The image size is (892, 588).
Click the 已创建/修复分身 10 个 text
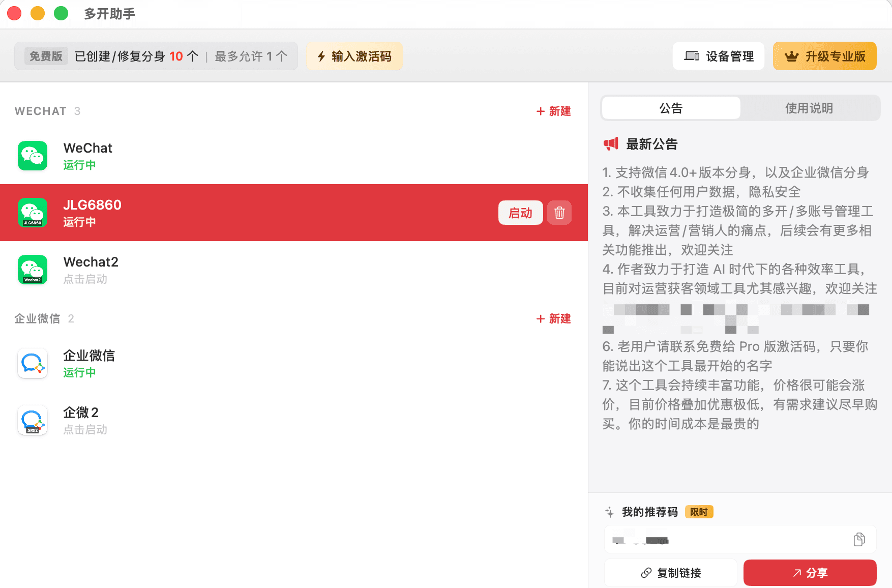[x=136, y=56]
